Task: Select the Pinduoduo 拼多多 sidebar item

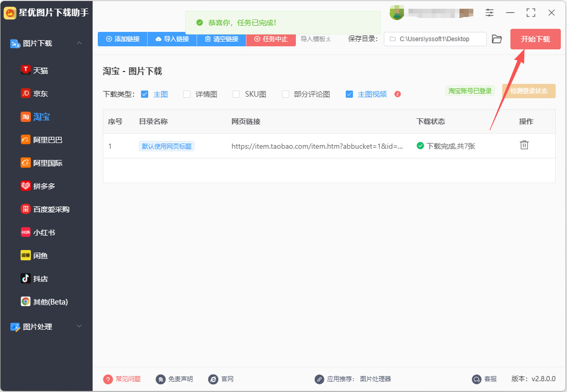Action: (38, 186)
